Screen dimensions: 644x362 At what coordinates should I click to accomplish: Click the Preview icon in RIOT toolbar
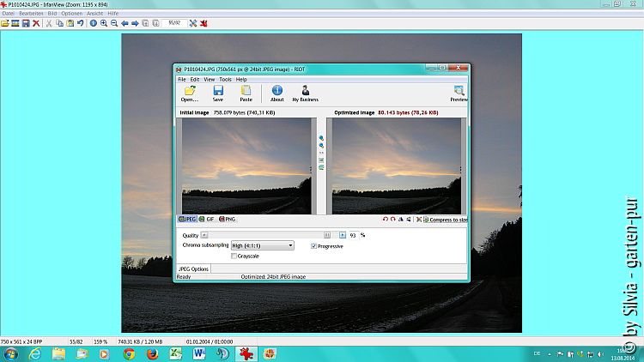coord(459,91)
